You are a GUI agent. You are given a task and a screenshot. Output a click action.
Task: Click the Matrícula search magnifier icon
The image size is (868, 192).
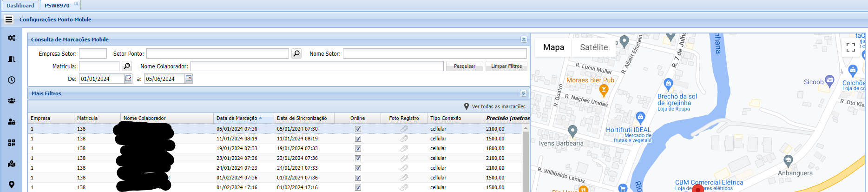(x=126, y=66)
